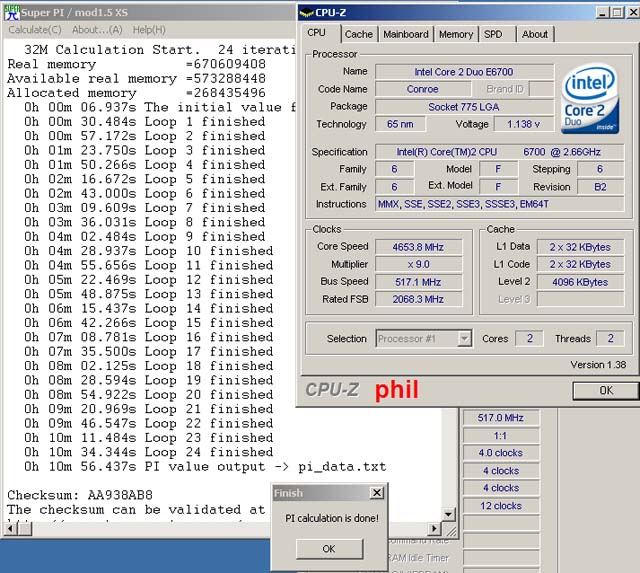Click the Name field Intel Core 2 Duo E6700

coord(464,72)
